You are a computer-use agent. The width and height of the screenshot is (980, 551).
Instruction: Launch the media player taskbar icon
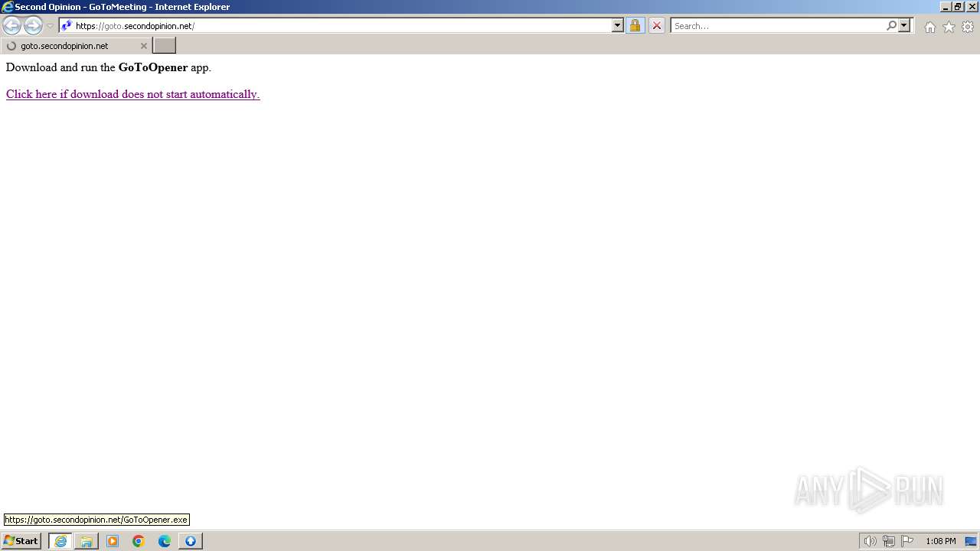pos(113,541)
